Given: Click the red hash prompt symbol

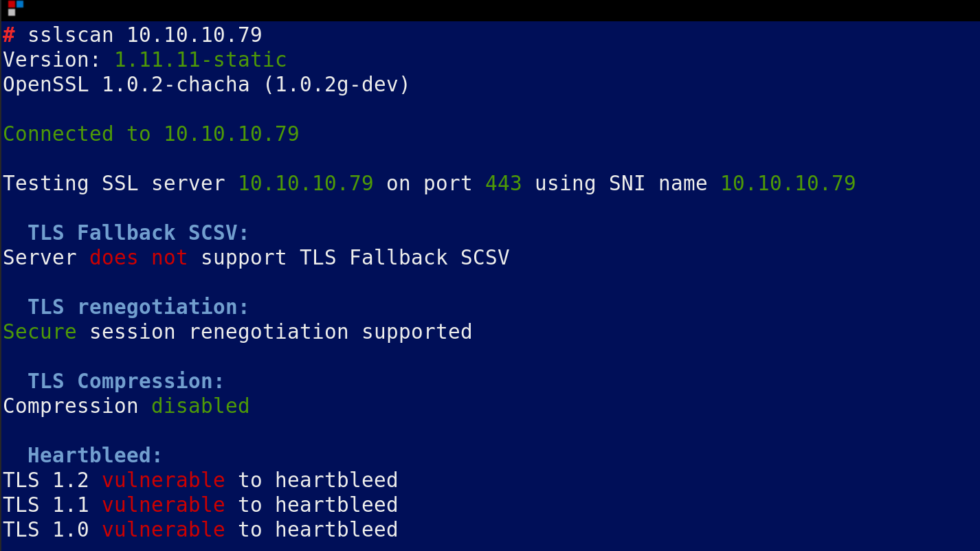Looking at the screenshot, I should pyautogui.click(x=9, y=35).
